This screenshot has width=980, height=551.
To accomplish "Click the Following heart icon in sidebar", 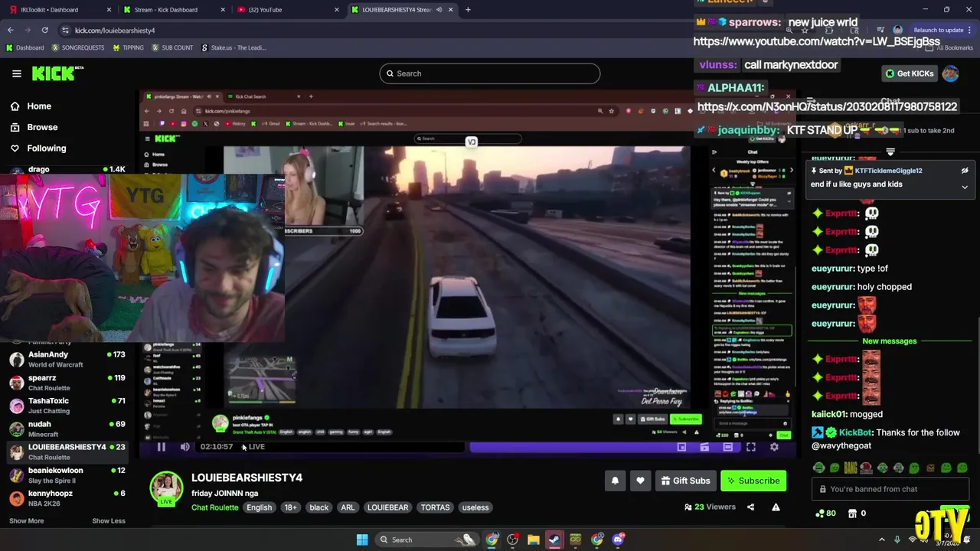I will (x=15, y=148).
